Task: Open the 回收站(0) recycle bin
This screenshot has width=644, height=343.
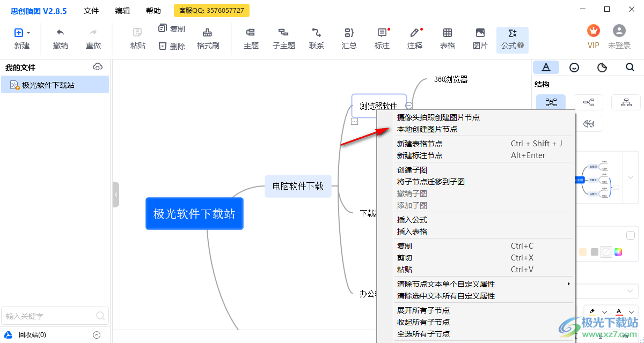Action: coord(32,335)
